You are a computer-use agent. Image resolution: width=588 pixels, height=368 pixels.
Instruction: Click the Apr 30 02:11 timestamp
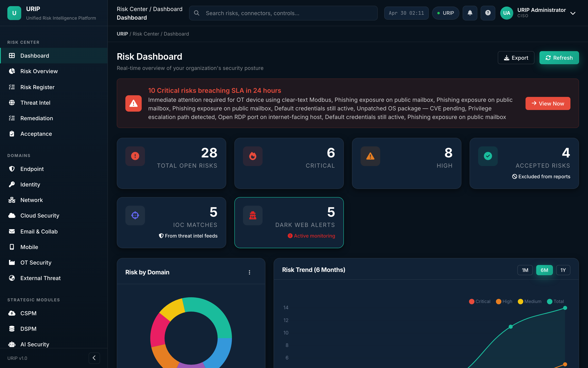pos(406,13)
